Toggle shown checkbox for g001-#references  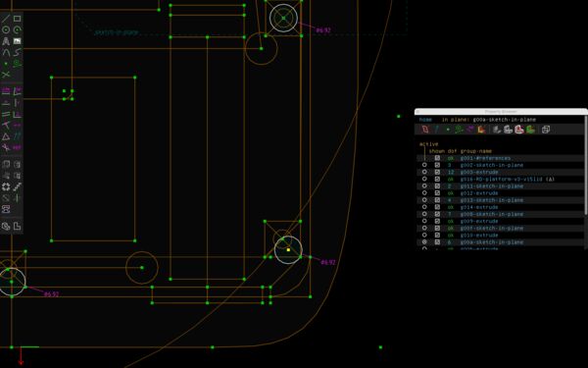pyautogui.click(x=437, y=158)
